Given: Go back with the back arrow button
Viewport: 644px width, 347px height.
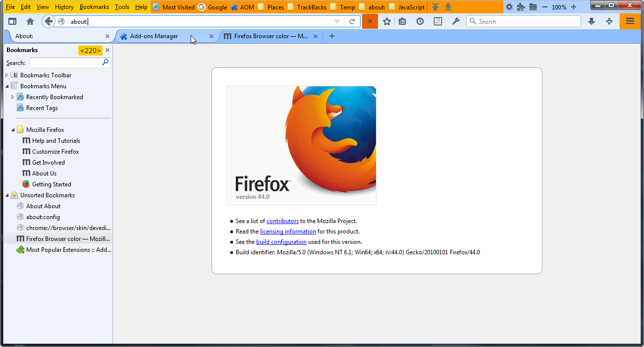Looking at the screenshot, I should coord(48,21).
